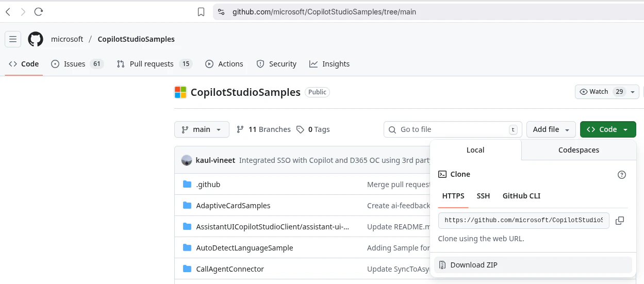Open the Actions tab
This screenshot has width=644, height=284.
pyautogui.click(x=224, y=64)
